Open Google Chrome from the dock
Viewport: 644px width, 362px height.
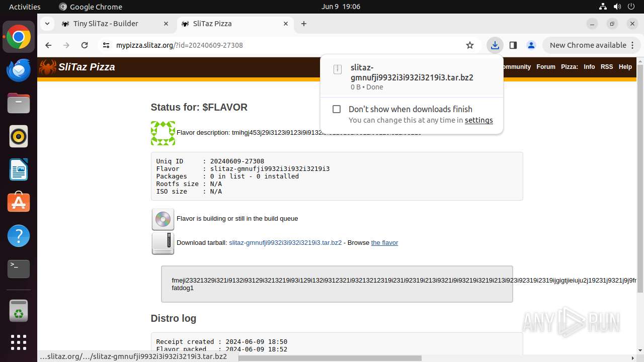pos(19,37)
